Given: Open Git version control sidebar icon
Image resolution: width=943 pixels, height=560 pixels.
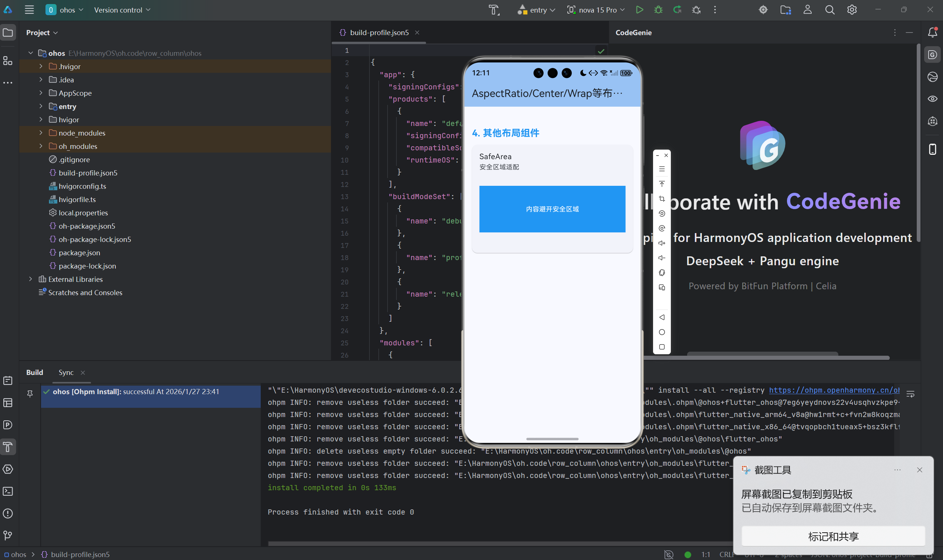Looking at the screenshot, I should [8, 536].
